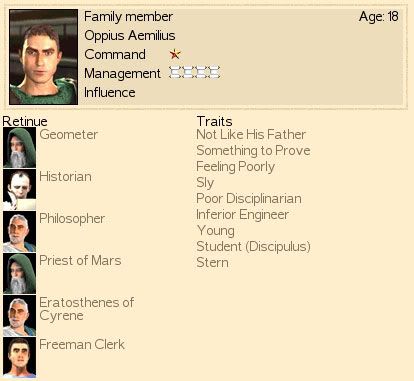This screenshot has width=414, height=381.
Task: Click the Influence attribute label
Action: (x=110, y=92)
